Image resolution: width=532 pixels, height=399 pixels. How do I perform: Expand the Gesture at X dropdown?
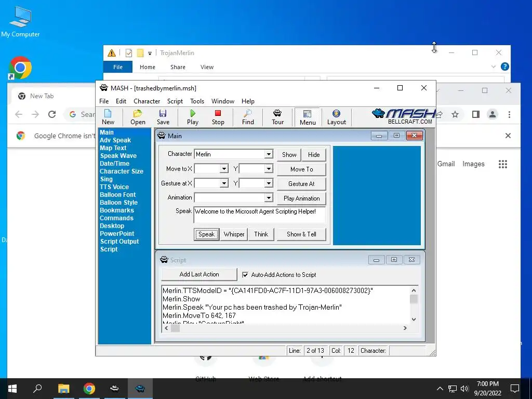[x=224, y=183]
